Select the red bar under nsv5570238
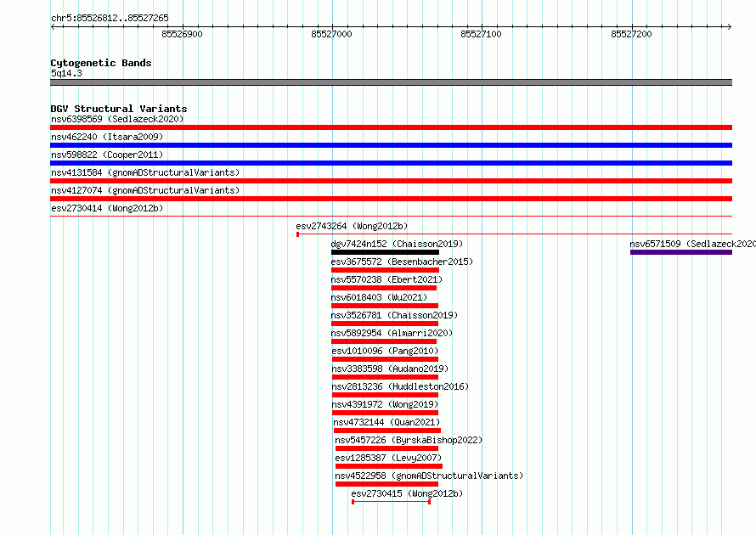 coord(384,288)
